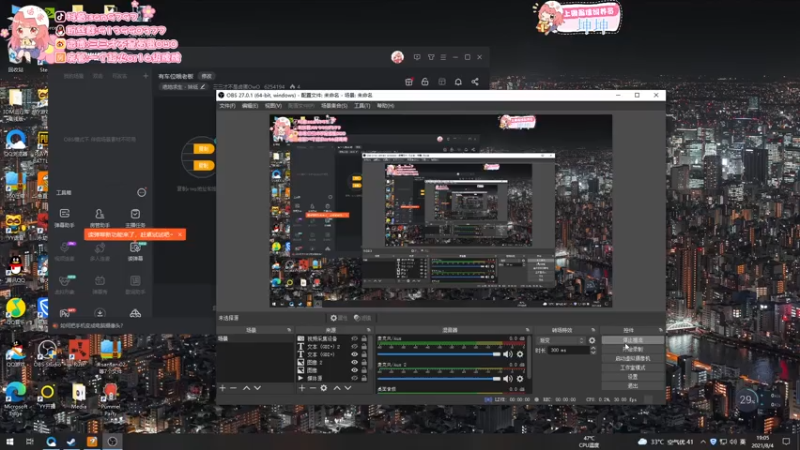
Task: Mute the 麦克风/Aux 2 mixer channel
Action: tap(508, 379)
